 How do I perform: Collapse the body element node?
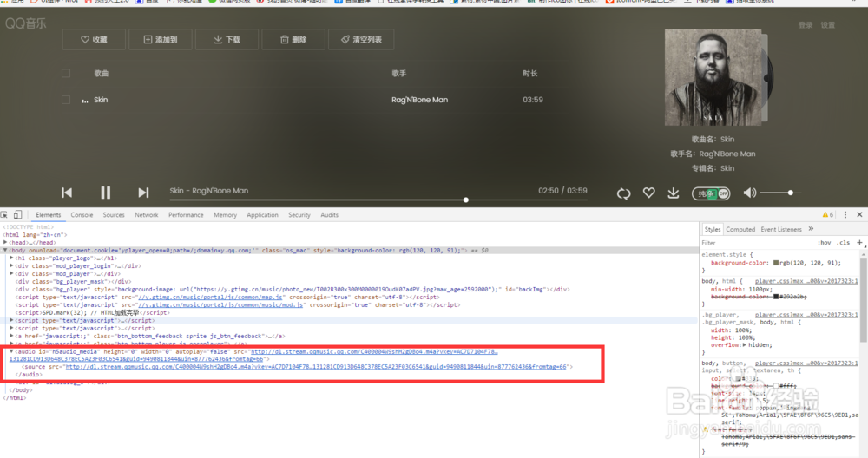tap(5, 250)
